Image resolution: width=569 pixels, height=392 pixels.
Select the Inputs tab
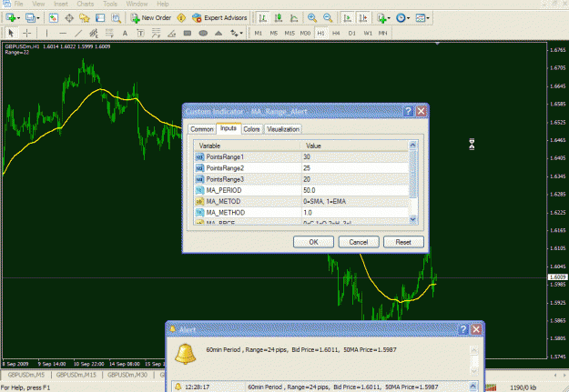click(229, 128)
